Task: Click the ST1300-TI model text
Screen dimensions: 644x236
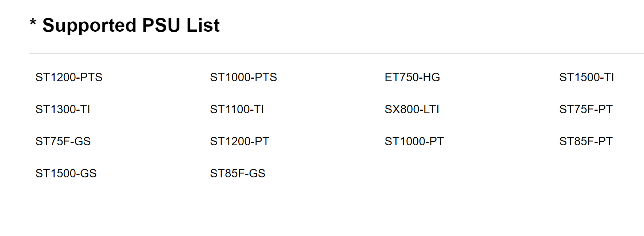Action: pyautogui.click(x=63, y=109)
